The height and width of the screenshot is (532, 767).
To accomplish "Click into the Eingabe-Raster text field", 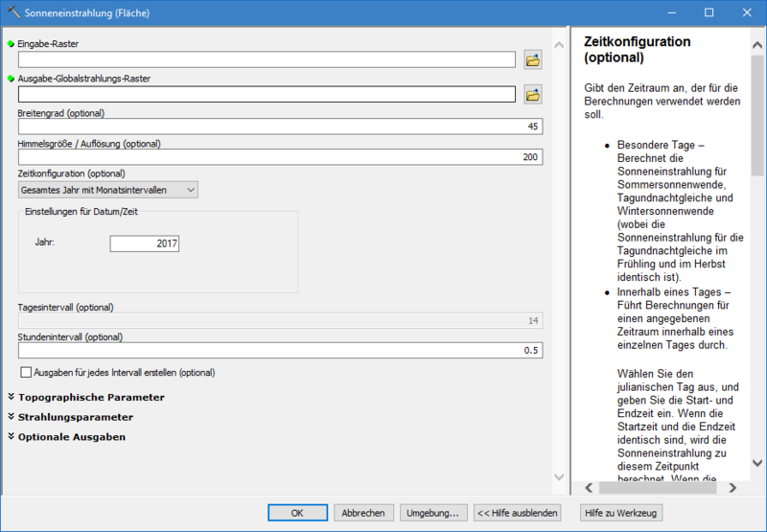I will click(267, 60).
